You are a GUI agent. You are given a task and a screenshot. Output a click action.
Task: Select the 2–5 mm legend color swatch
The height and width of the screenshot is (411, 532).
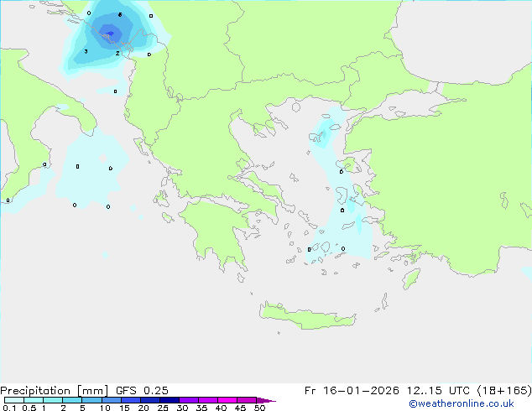[72, 400]
